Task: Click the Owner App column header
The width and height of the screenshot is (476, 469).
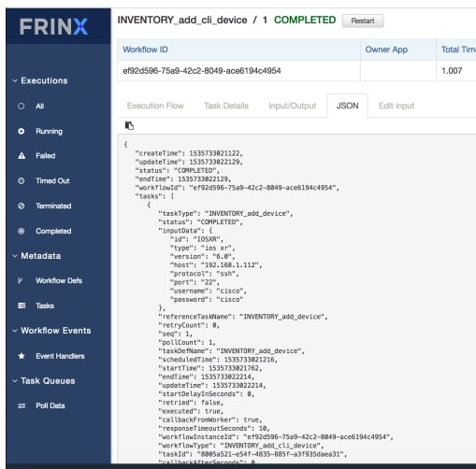Action: pos(398,50)
